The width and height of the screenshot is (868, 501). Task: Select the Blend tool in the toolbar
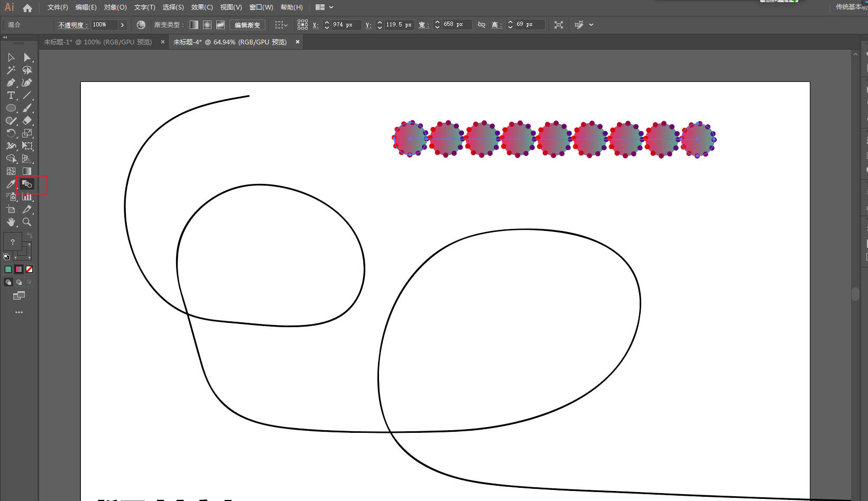[27, 184]
